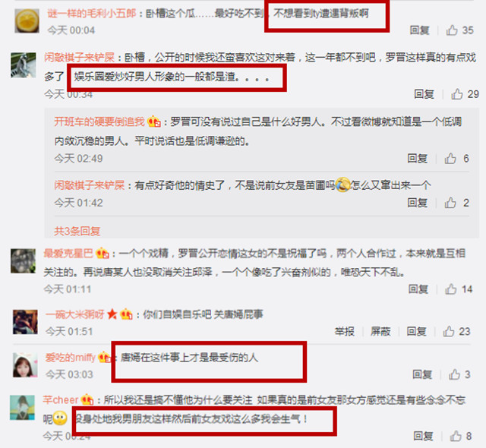Open the lemur avatar of 闲敲棋子来铲屎

click(x=24, y=65)
